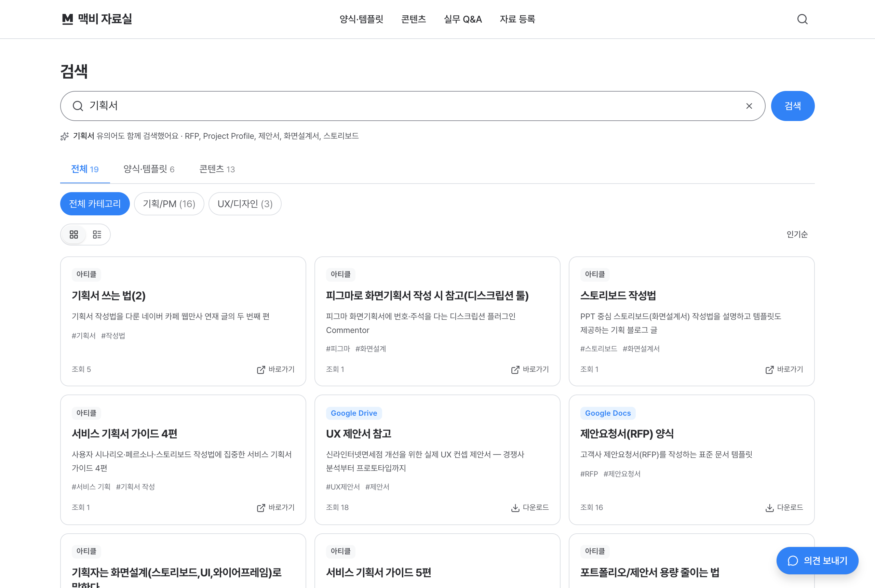Click the #RFP hashtag
875x588 pixels.
click(589, 473)
